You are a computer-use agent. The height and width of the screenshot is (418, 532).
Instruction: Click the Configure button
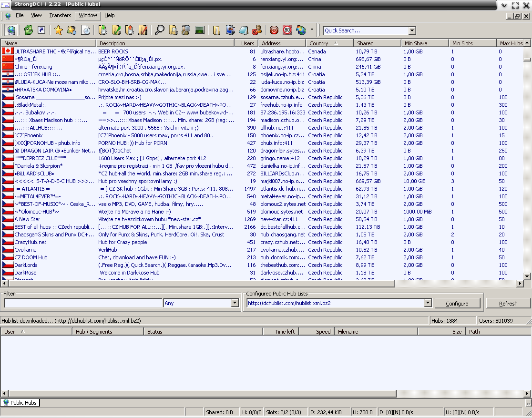[457, 304]
